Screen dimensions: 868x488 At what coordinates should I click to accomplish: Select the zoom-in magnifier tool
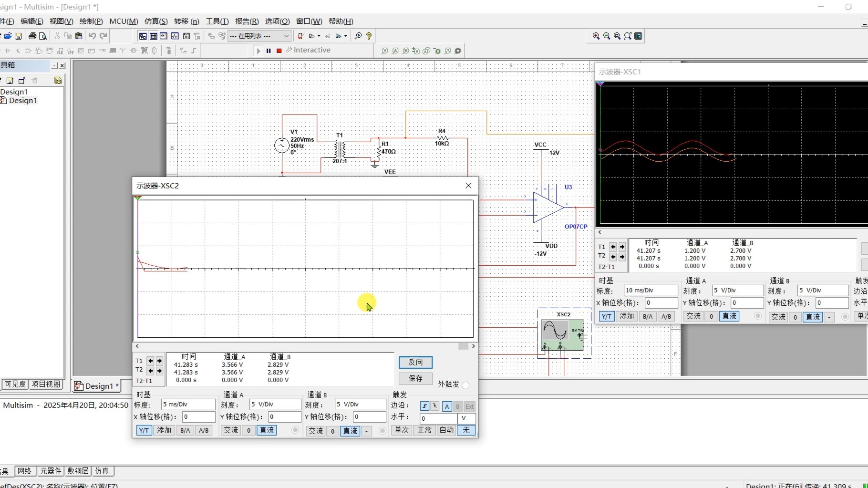coord(595,36)
